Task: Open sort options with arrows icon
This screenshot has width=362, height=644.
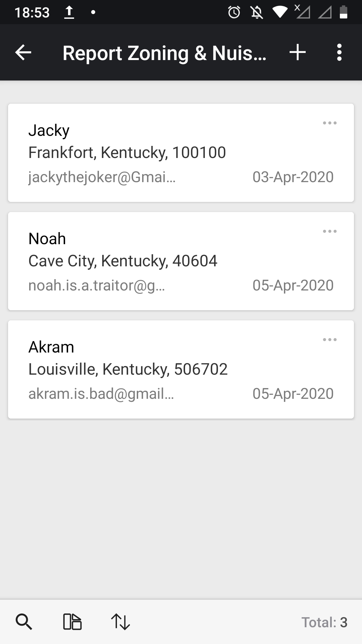Action: point(120,622)
